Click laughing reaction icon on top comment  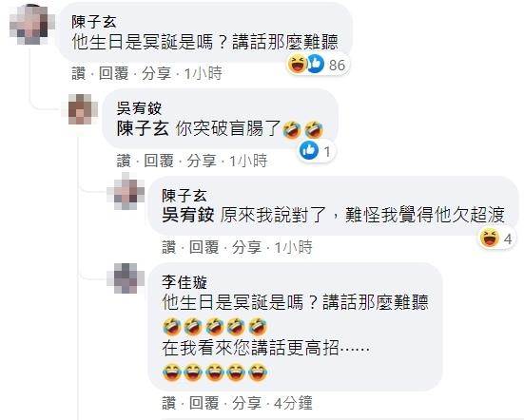297,64
